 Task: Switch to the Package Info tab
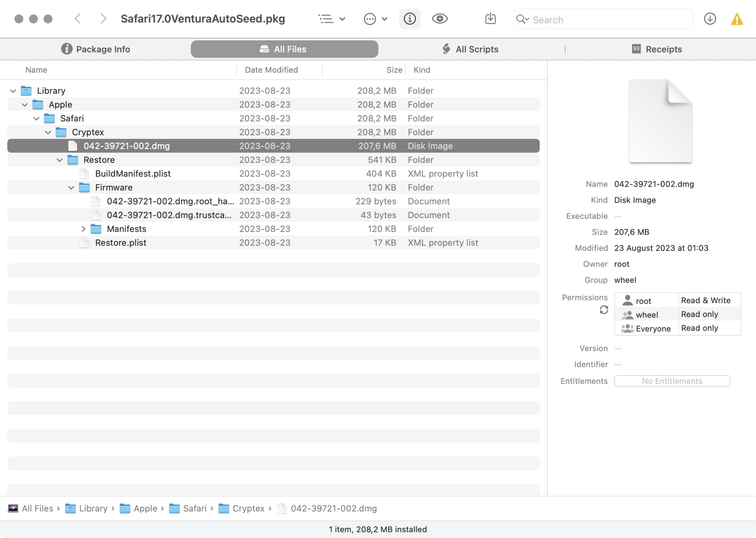(x=96, y=49)
